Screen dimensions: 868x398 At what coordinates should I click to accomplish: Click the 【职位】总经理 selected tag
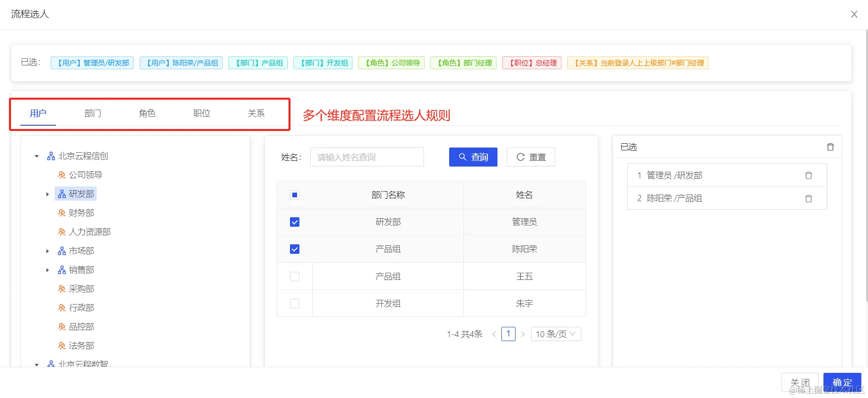pyautogui.click(x=532, y=63)
